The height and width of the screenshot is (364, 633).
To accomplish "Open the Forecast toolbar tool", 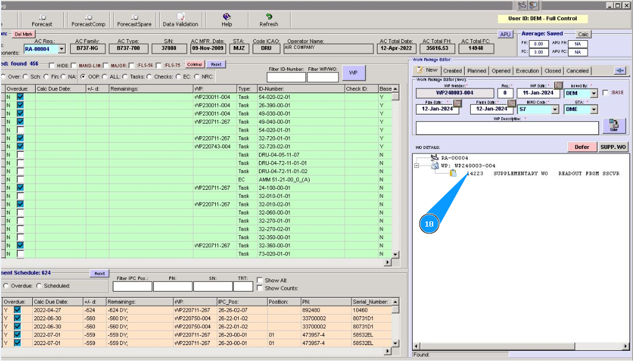I will (42, 20).
